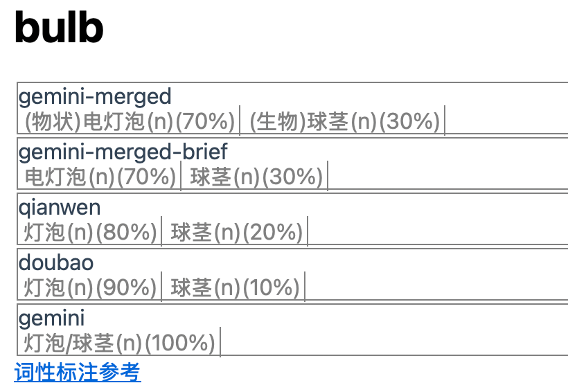568x392 pixels.
Task: Click the 电灯泡(n)(70%) entry under gemini-merged-brief
Action: point(100,177)
